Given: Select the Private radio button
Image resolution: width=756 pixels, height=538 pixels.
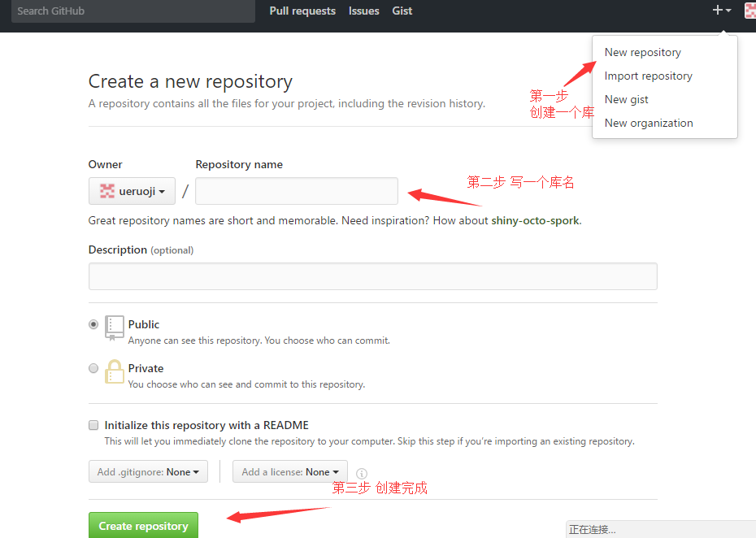Looking at the screenshot, I should click(93, 368).
